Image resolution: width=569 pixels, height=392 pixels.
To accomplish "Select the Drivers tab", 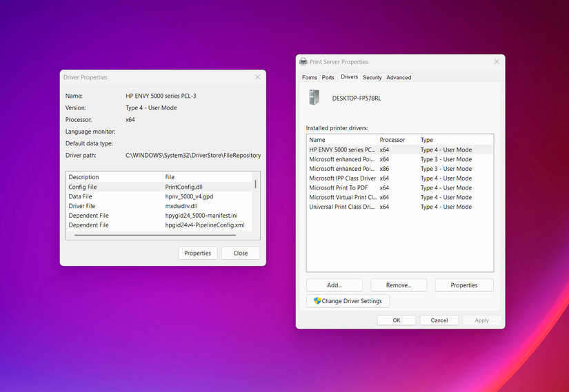I will [x=350, y=77].
